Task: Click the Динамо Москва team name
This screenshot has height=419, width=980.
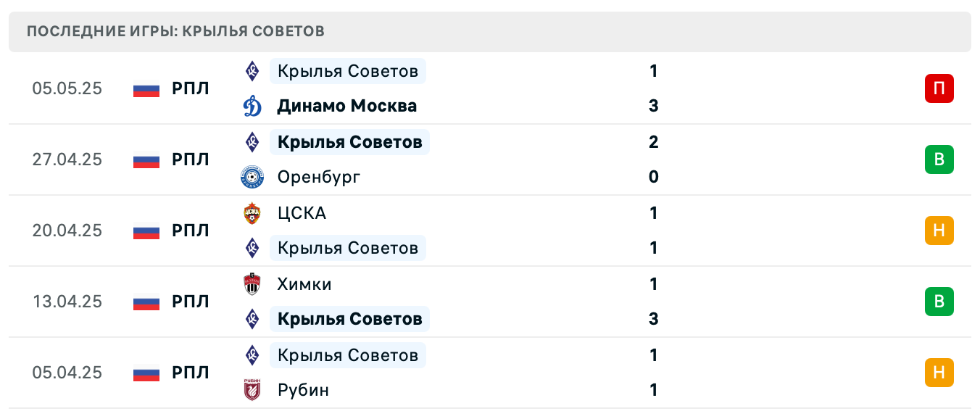Action: pyautogui.click(x=347, y=105)
